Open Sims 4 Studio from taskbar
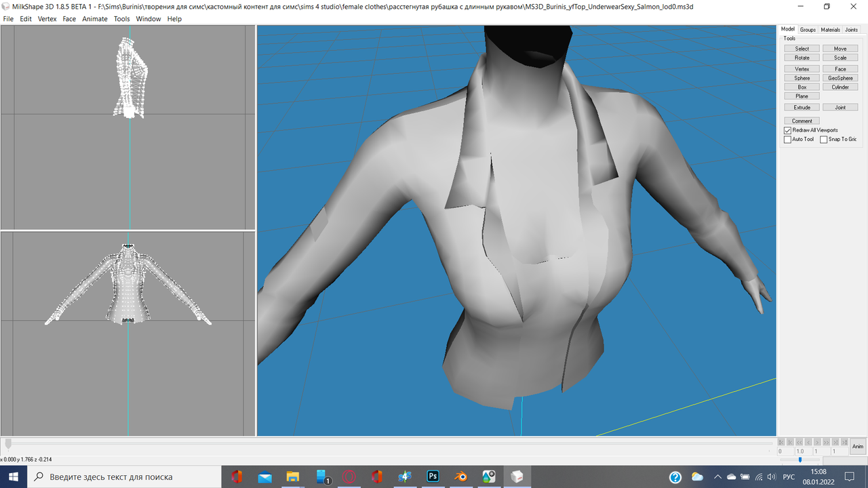868x488 pixels. click(x=405, y=477)
